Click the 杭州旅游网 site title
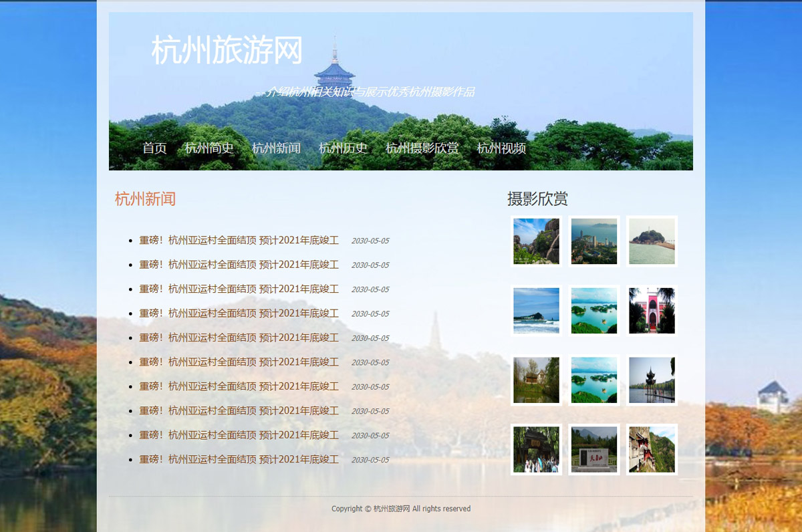Viewport: 802px width, 532px height. [227, 50]
